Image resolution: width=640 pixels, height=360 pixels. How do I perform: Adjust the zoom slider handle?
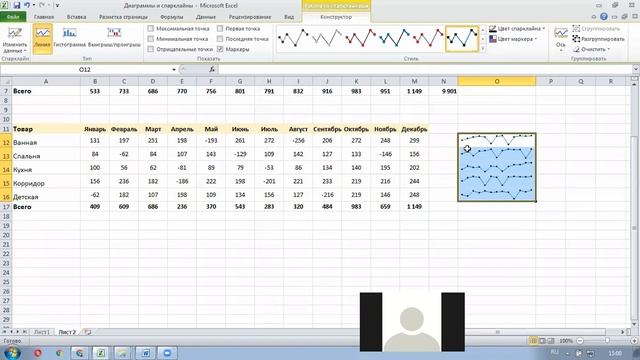tap(607, 340)
